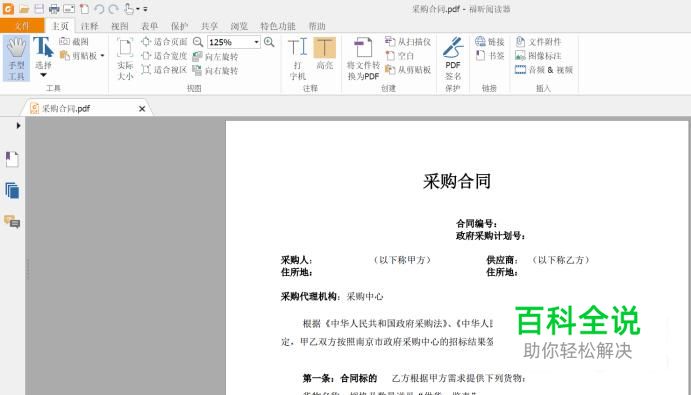This screenshot has height=395, width=691.
Task: Click the 采购合同 document title
Action: pos(457,181)
